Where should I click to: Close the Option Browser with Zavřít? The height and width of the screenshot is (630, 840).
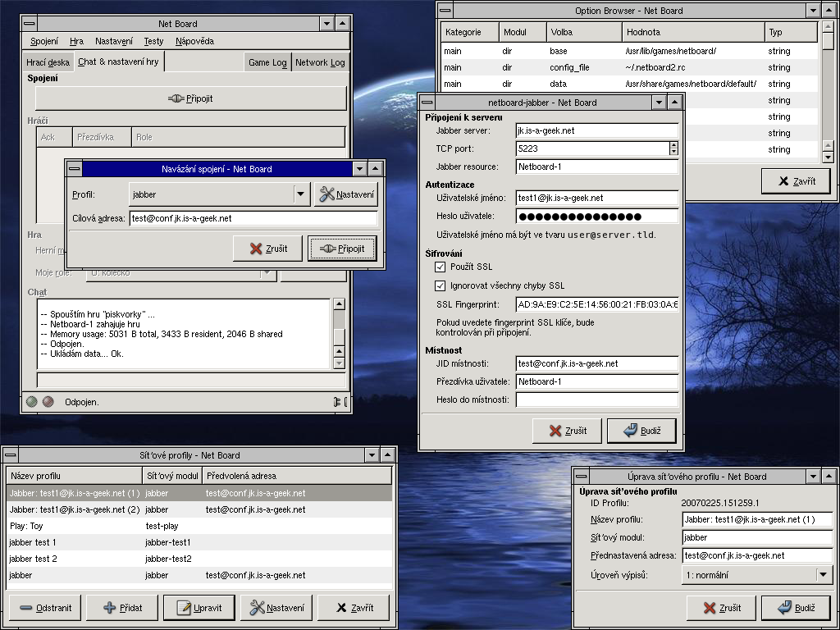pos(796,181)
